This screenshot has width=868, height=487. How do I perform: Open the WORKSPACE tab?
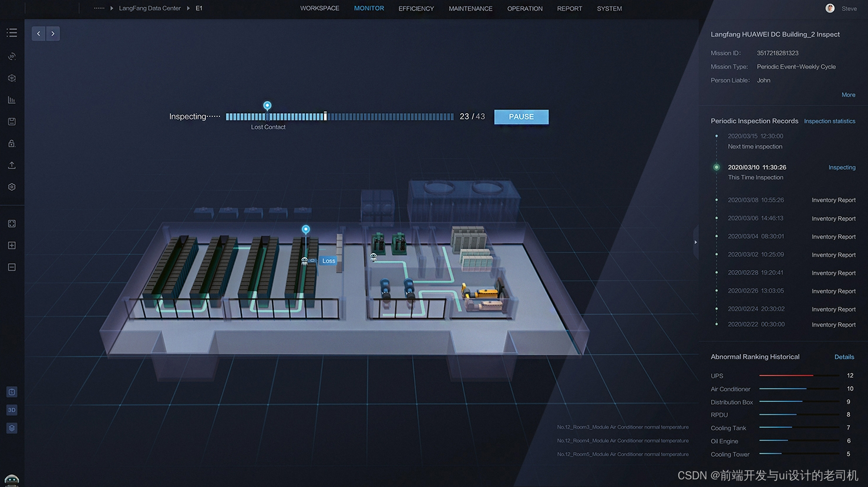coord(319,8)
